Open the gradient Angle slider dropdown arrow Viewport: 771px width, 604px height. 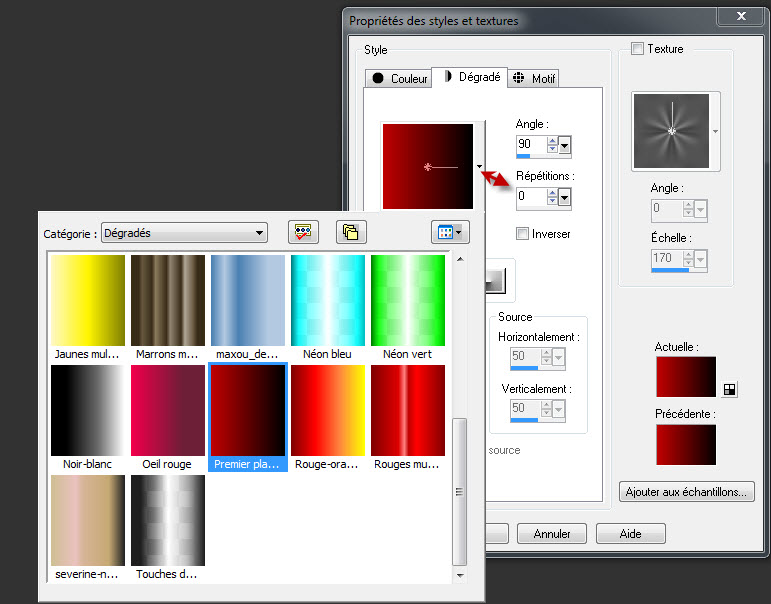pos(565,146)
